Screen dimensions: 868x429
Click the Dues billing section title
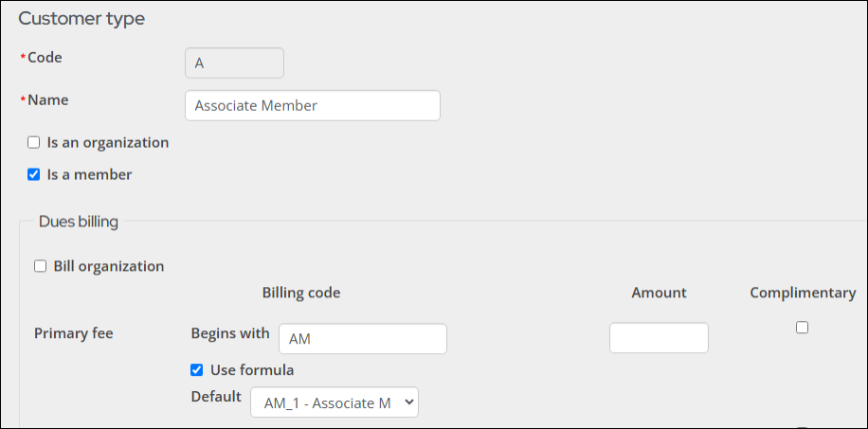[79, 222]
